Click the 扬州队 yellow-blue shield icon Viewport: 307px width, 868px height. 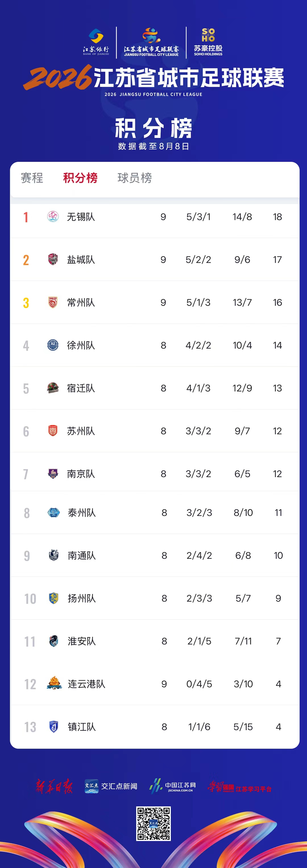[x=54, y=598]
